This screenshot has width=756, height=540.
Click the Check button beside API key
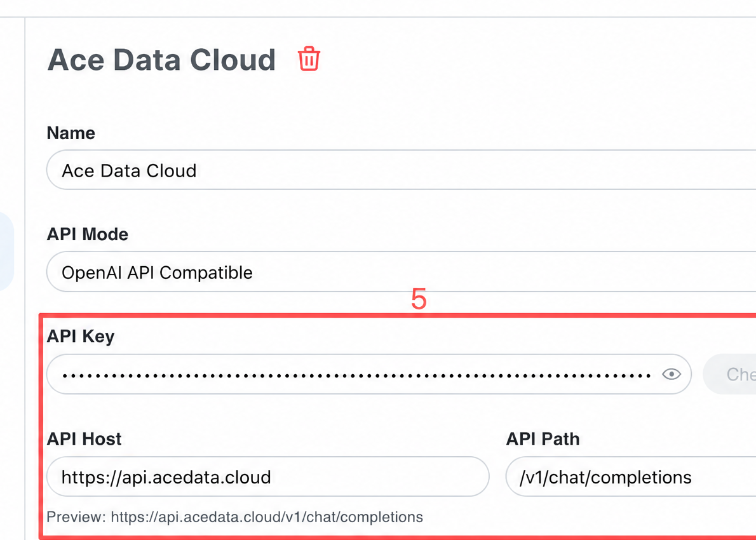coord(729,374)
